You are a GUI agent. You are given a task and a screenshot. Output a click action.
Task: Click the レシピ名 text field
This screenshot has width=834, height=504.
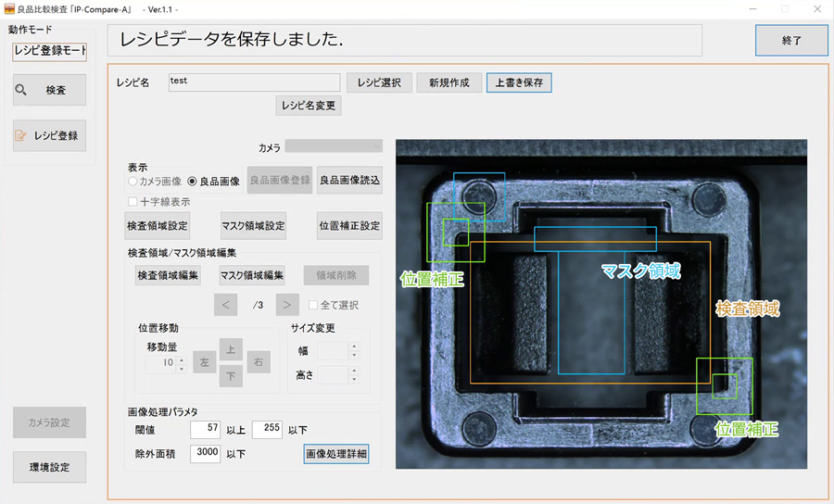tap(254, 82)
